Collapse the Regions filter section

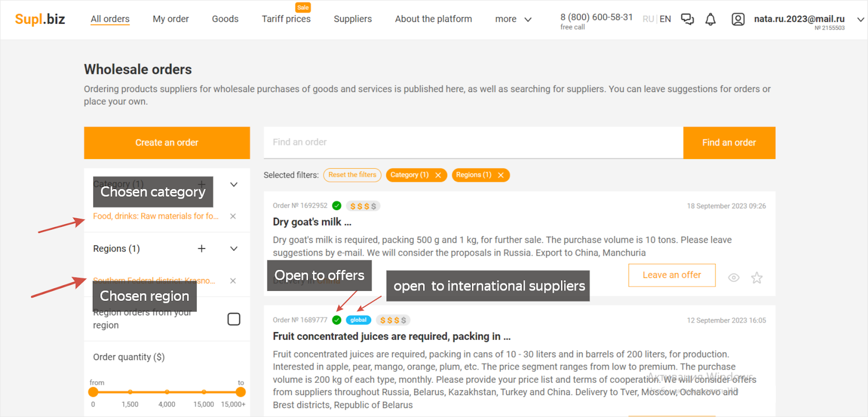click(234, 249)
